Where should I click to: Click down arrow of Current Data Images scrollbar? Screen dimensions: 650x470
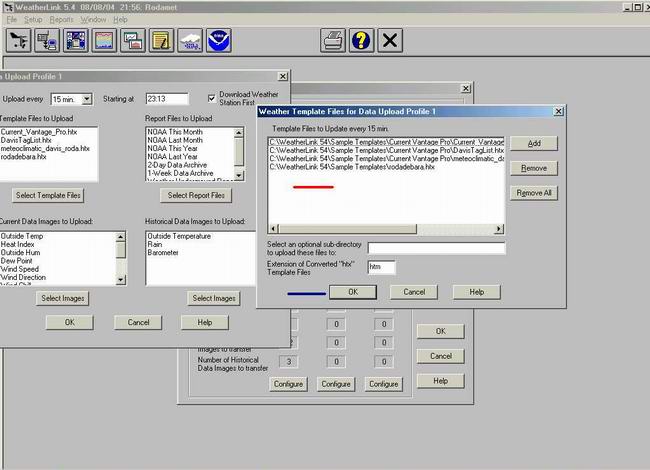(x=121, y=280)
